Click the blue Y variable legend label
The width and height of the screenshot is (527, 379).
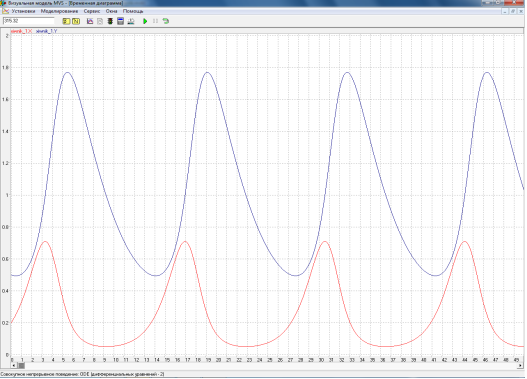coord(46,31)
